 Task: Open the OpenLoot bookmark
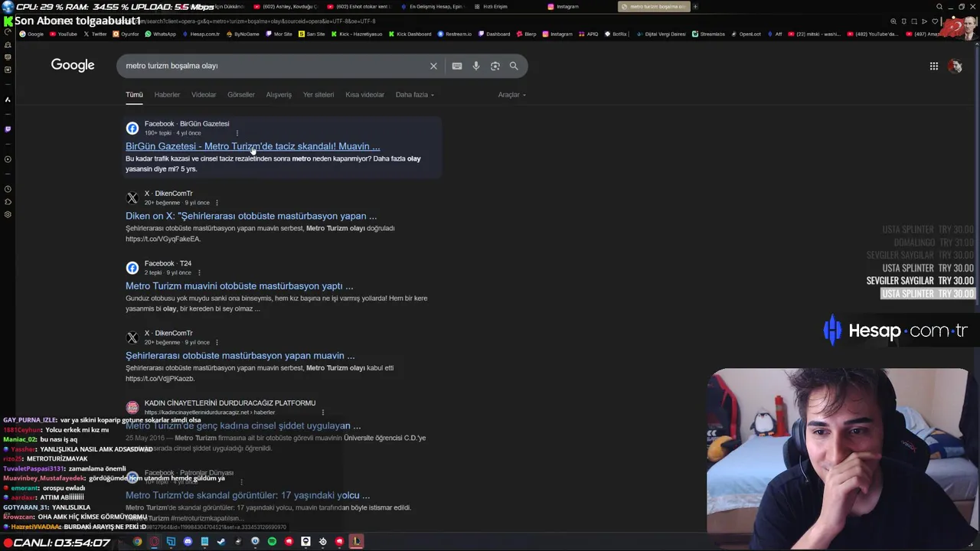(x=746, y=34)
